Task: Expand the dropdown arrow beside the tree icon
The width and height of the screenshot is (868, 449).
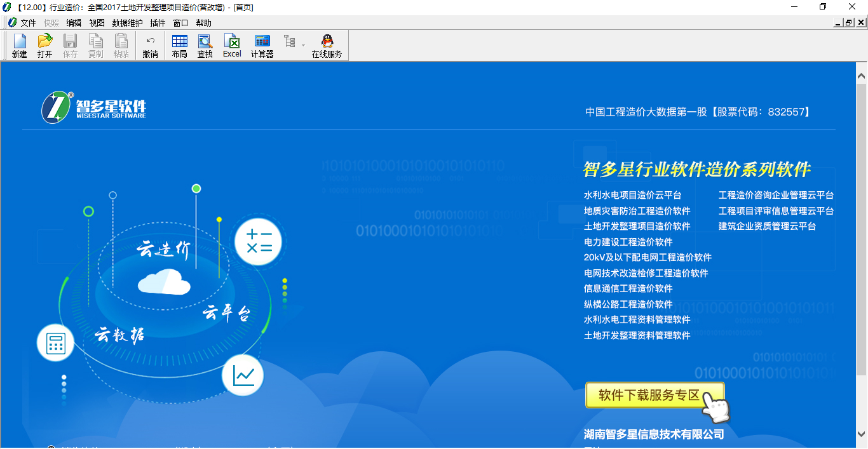Action: (303, 46)
